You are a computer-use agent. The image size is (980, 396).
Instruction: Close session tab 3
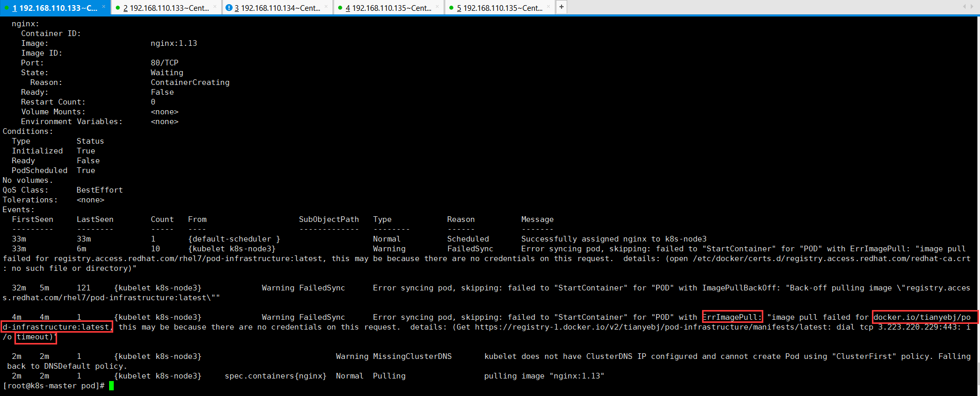[x=326, y=7]
